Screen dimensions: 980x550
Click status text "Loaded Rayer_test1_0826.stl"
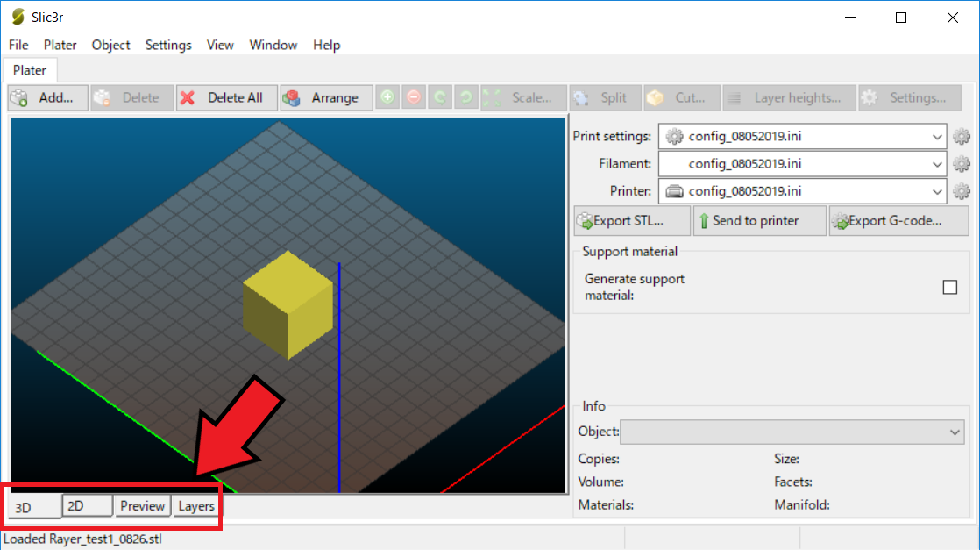82,539
